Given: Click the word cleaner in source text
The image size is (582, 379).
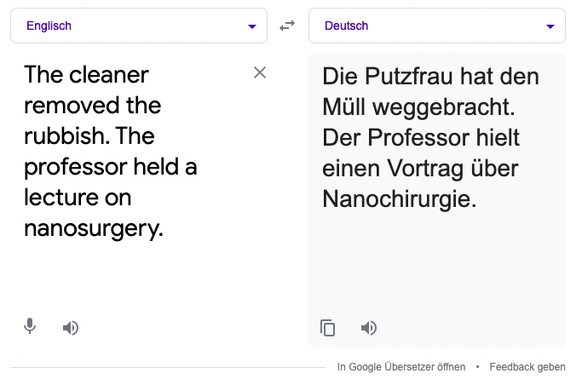Looking at the screenshot, I should [x=109, y=75].
